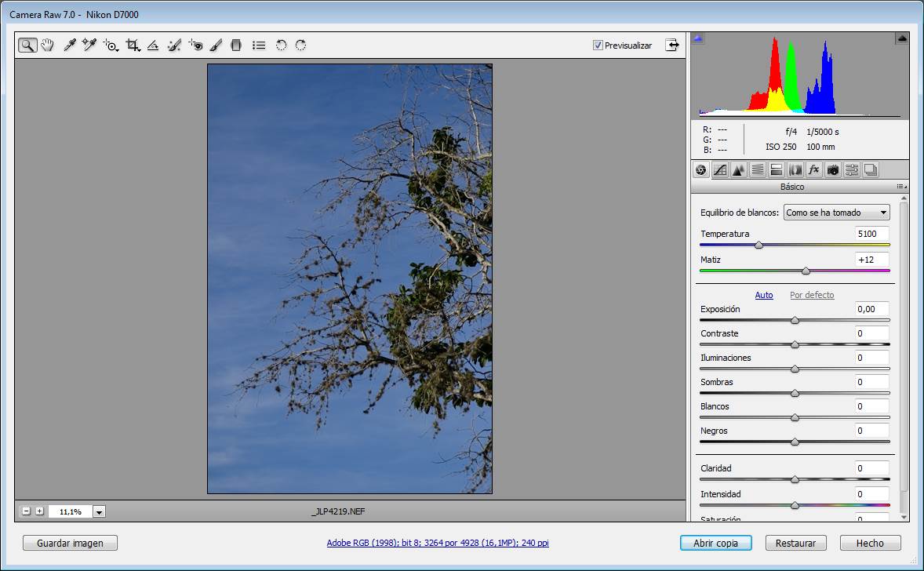This screenshot has width=924, height=571.
Task: Switch to the Tone Curve tab
Action: tap(719, 170)
